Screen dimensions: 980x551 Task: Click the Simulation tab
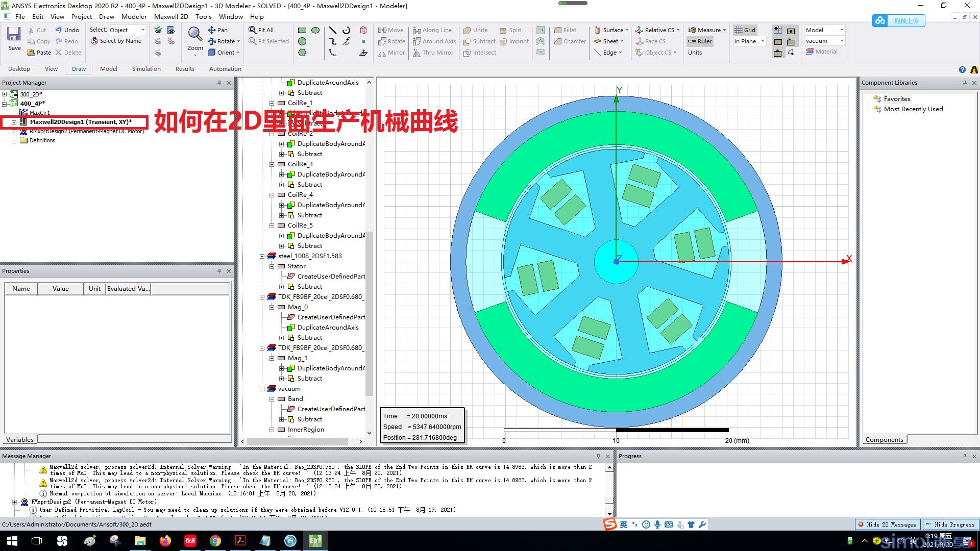[146, 69]
